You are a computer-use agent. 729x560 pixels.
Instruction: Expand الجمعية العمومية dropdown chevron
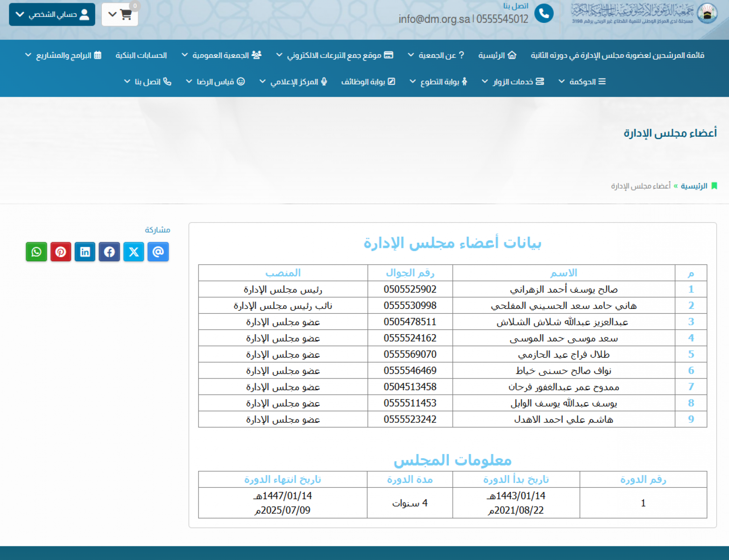tap(185, 55)
